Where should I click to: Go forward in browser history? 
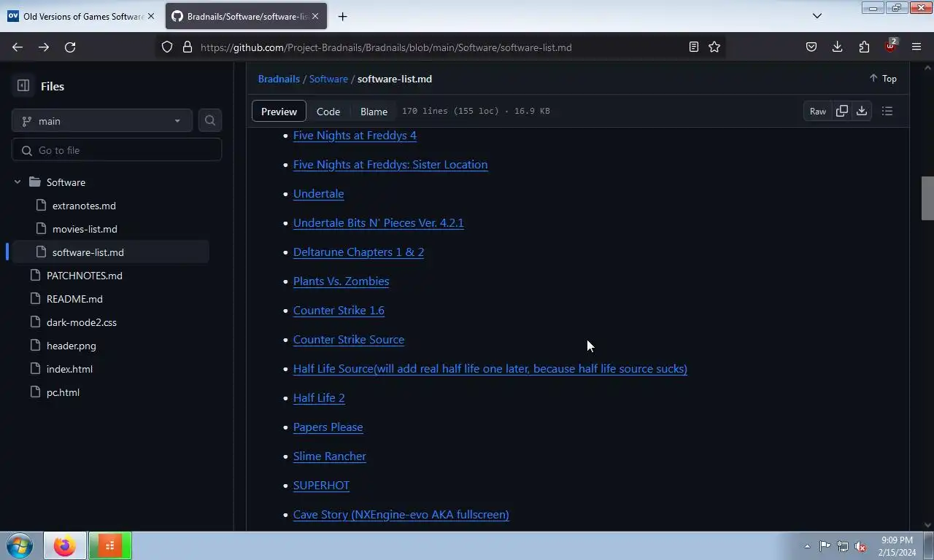click(44, 47)
